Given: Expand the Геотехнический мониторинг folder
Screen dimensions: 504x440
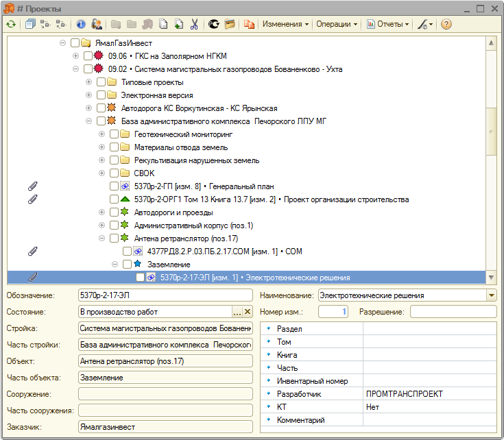Looking at the screenshot, I should (101, 134).
